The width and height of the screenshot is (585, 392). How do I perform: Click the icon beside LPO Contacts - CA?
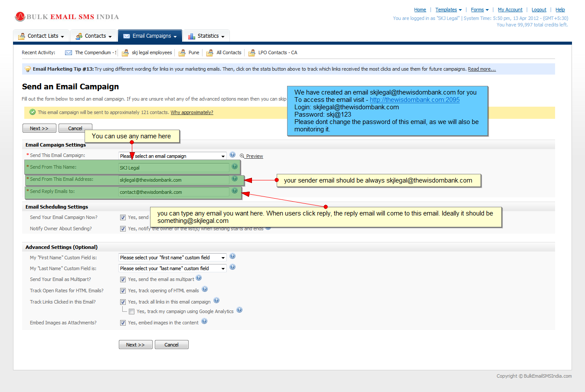pyautogui.click(x=252, y=53)
